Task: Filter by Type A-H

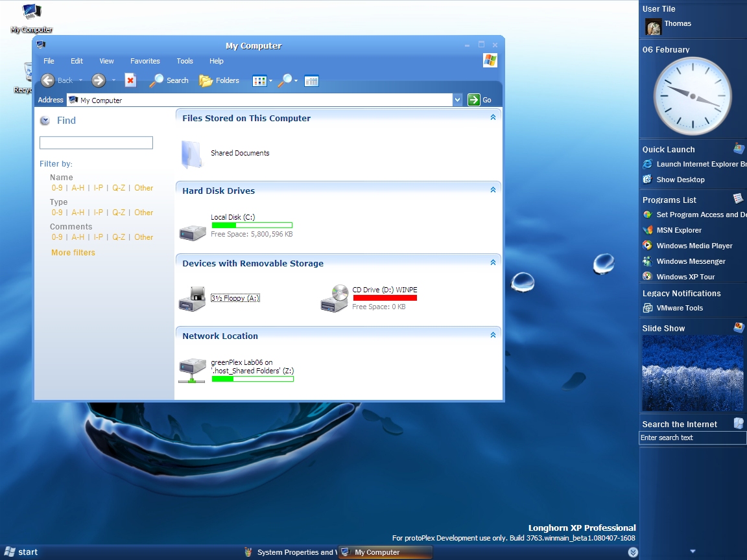Action: pos(78,213)
